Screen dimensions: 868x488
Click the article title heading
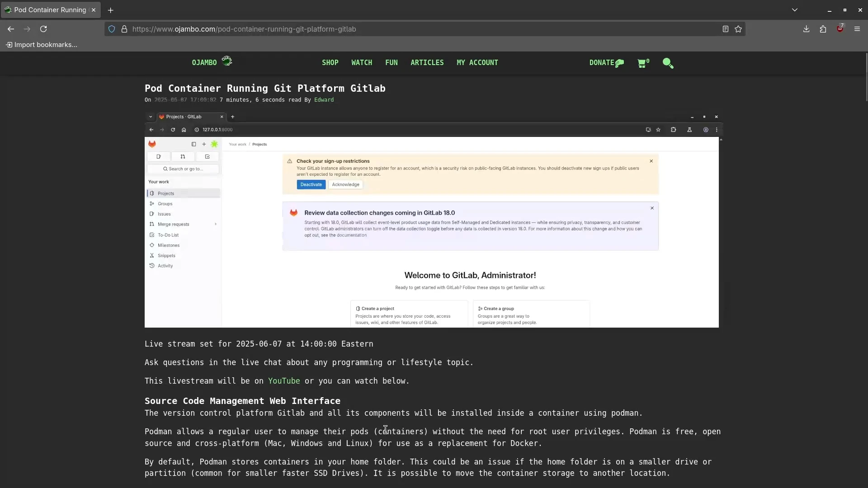(x=265, y=89)
